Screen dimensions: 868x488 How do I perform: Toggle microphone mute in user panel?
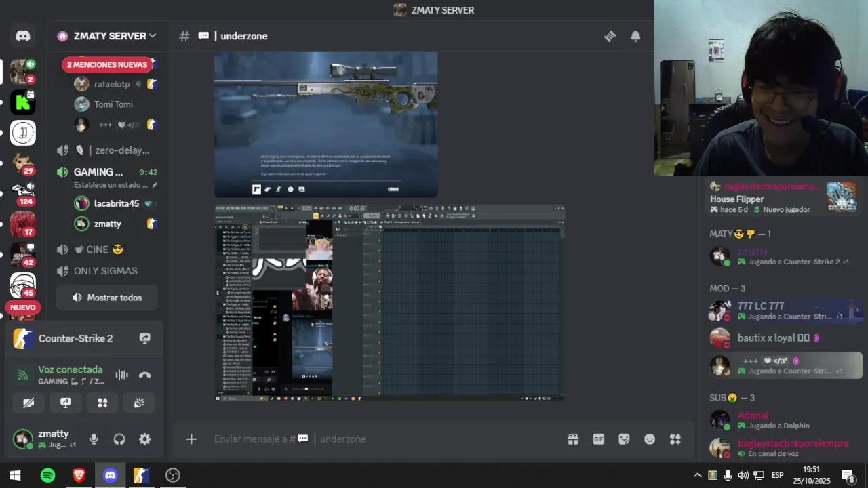(94, 439)
